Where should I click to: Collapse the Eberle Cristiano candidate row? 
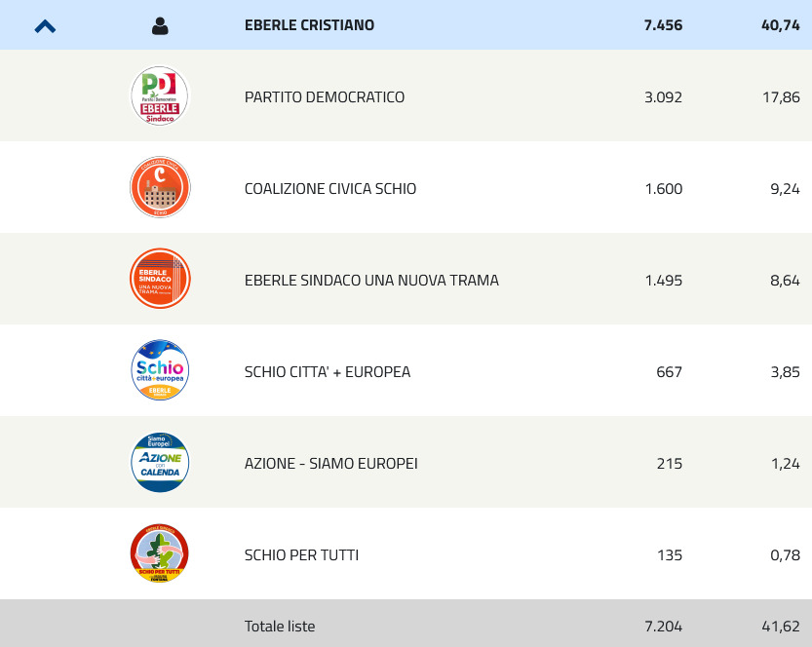45,26
